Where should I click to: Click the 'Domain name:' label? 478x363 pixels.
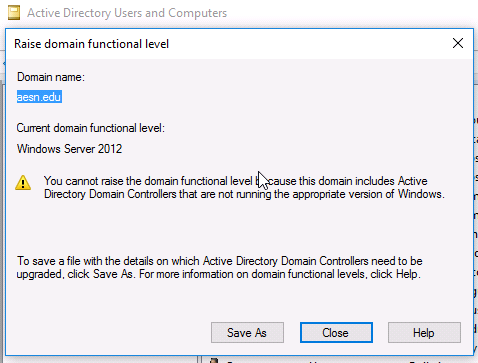coord(51,77)
